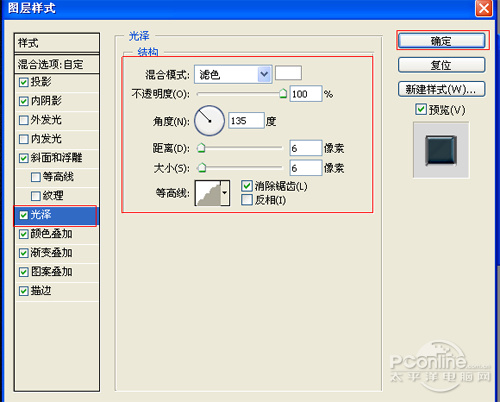The image size is (500, 402).
Task: Click the white satin color swatch
Action: point(288,73)
